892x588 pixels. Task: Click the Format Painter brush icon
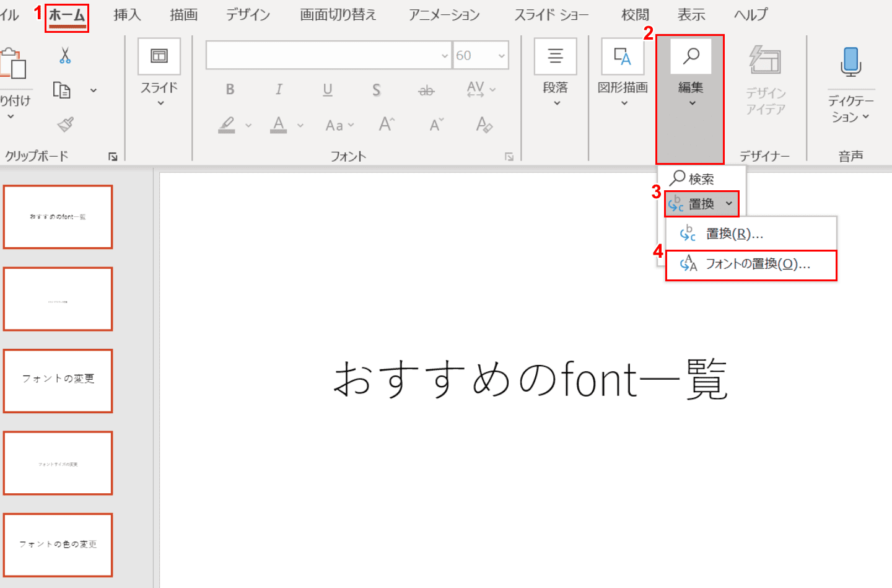coord(65,125)
